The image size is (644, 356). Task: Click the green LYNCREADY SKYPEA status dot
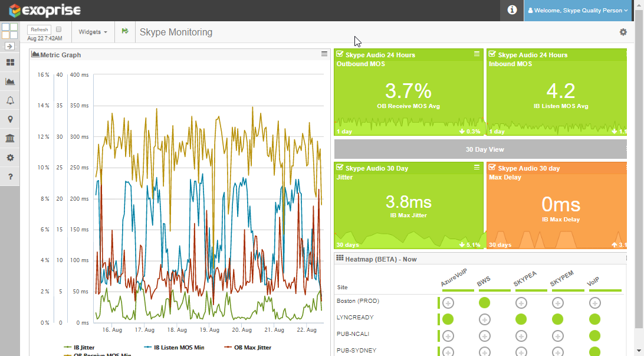[x=521, y=319]
